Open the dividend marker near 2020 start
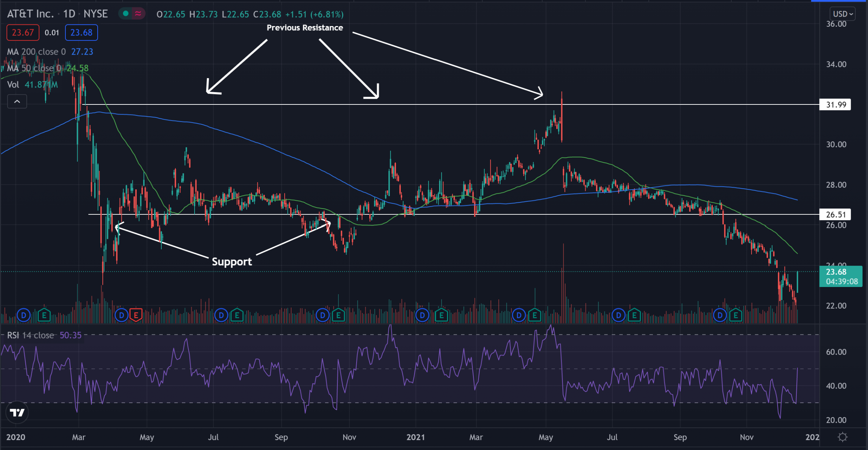The width and height of the screenshot is (868, 450). (x=24, y=316)
